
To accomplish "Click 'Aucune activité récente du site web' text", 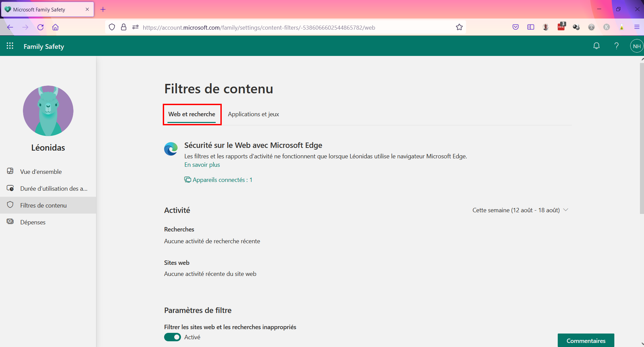I will click(210, 274).
